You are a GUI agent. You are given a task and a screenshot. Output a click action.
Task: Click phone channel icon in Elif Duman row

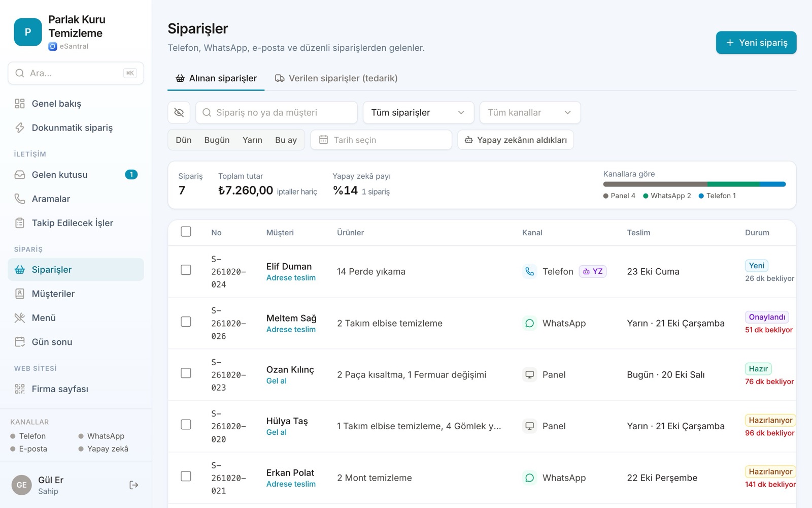[529, 271]
